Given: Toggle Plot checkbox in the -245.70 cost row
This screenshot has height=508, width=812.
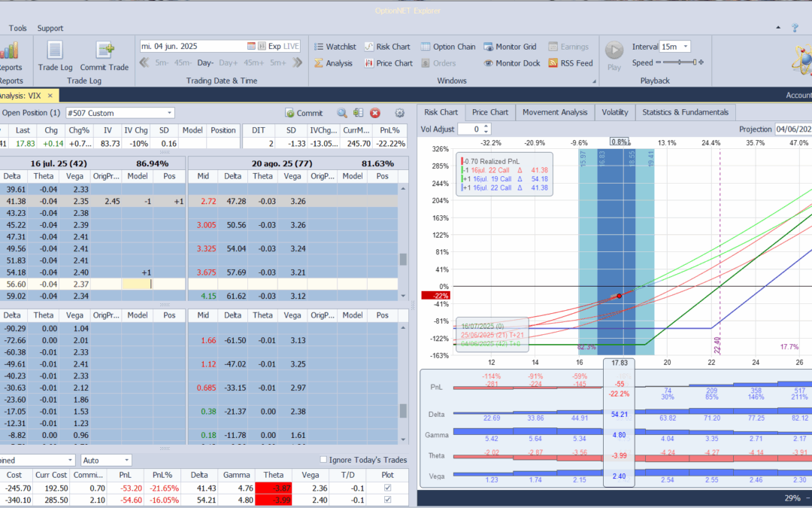Looking at the screenshot, I should [x=387, y=488].
